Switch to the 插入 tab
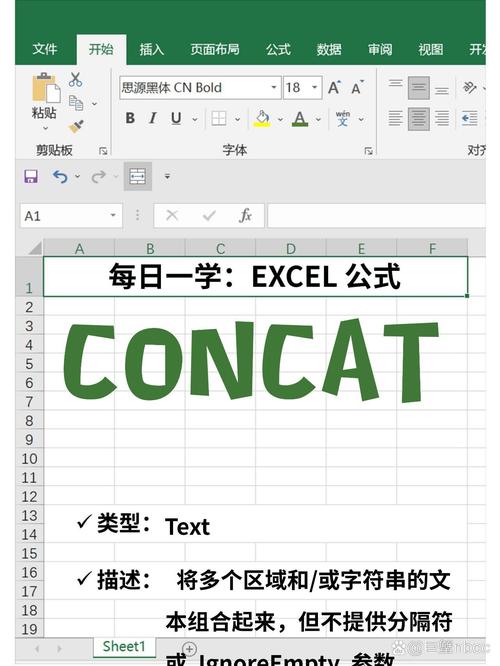 click(152, 49)
